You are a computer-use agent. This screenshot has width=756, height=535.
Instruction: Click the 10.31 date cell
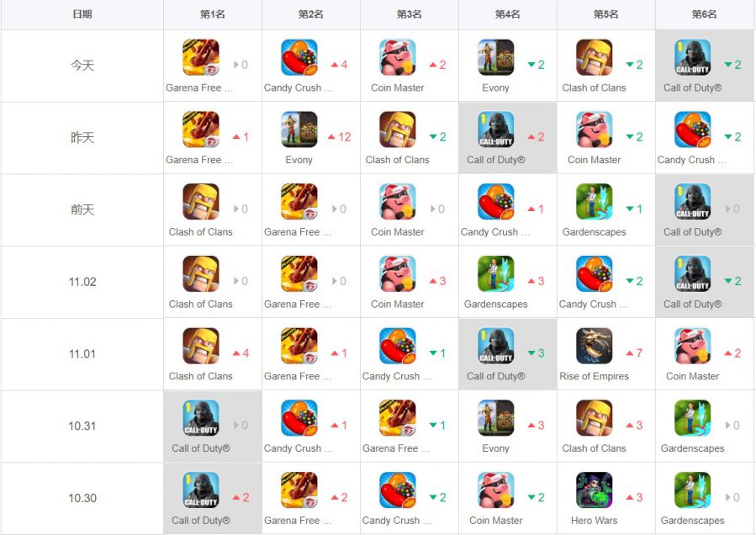tap(82, 426)
